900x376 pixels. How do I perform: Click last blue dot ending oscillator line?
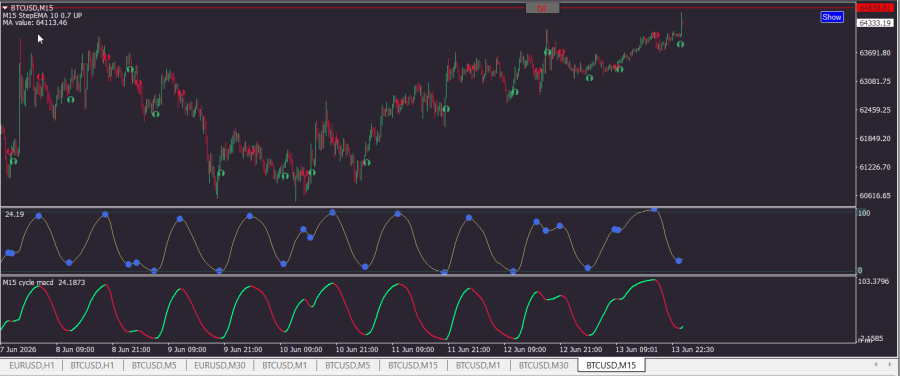679,261
